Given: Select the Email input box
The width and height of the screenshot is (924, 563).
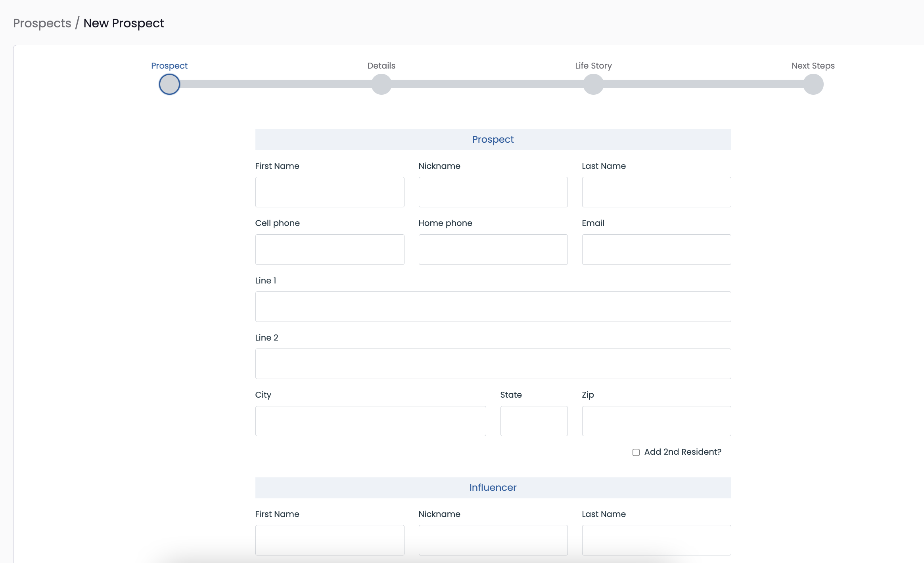Looking at the screenshot, I should [x=656, y=249].
